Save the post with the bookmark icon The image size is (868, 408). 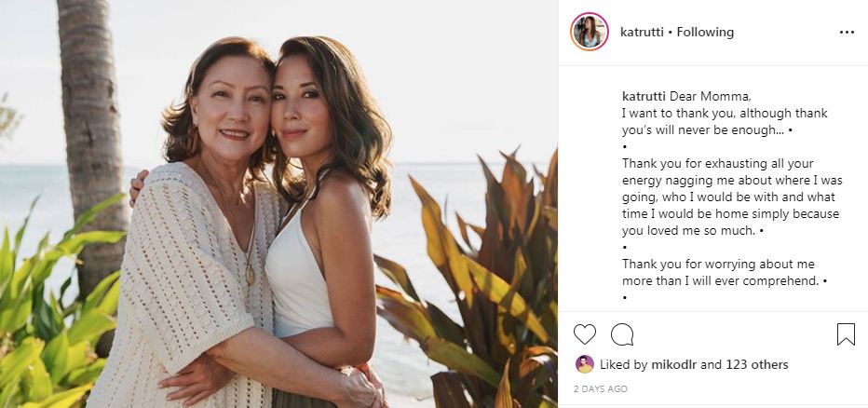(846, 334)
